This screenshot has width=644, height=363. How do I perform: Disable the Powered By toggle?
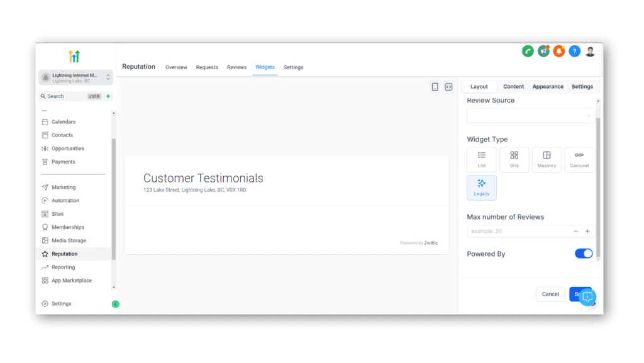click(583, 253)
